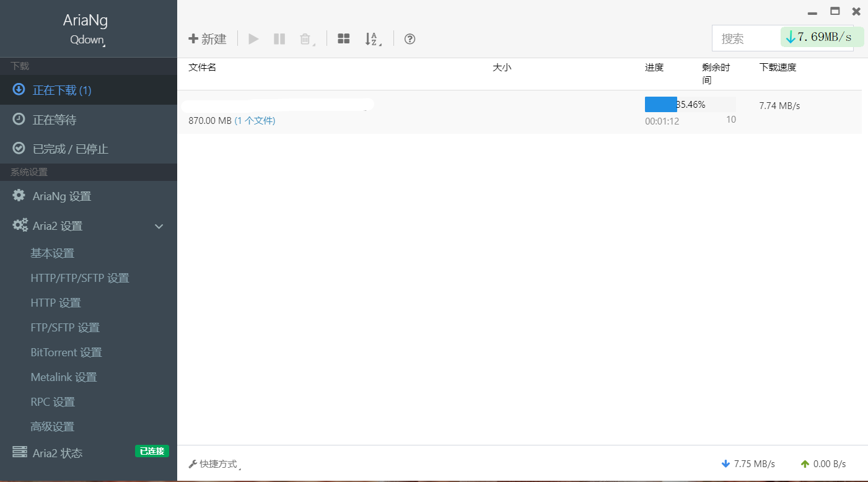The width and height of the screenshot is (868, 482).
Task: Click the 1 个文件 link
Action: [x=255, y=121]
